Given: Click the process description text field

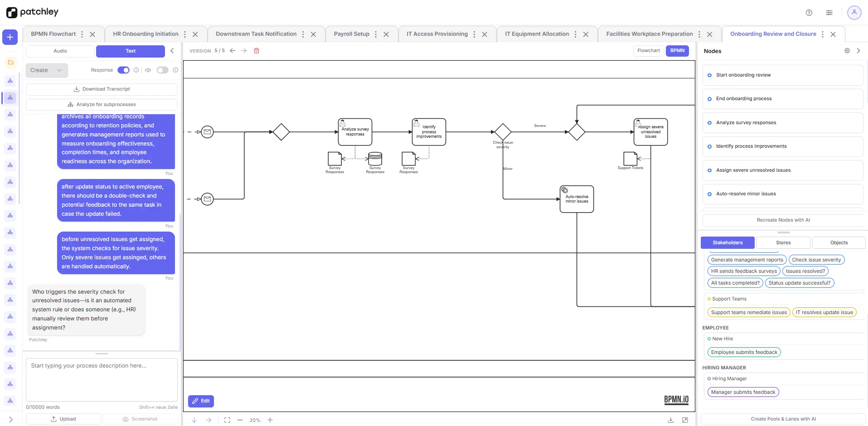Looking at the screenshot, I should point(102,380).
